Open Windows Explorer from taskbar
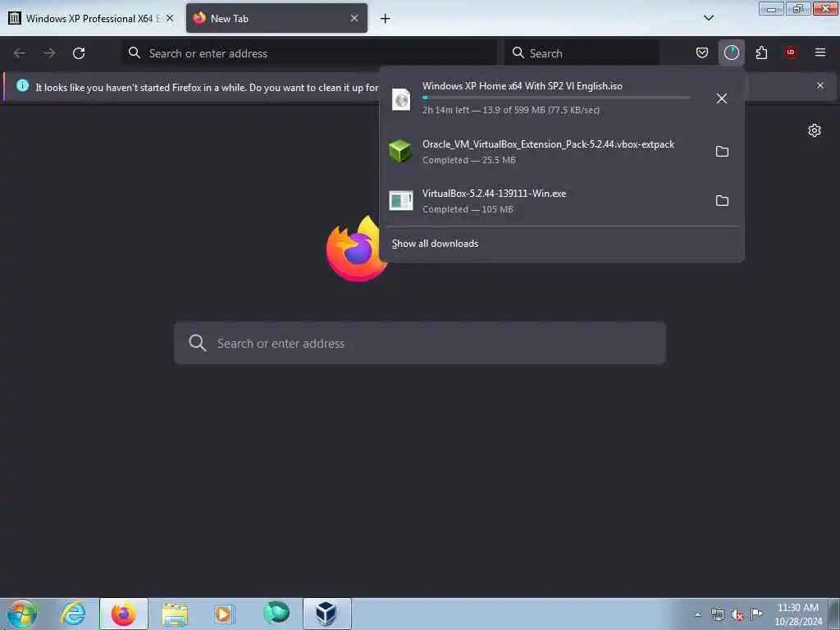The width and height of the screenshot is (840, 630). (x=175, y=614)
